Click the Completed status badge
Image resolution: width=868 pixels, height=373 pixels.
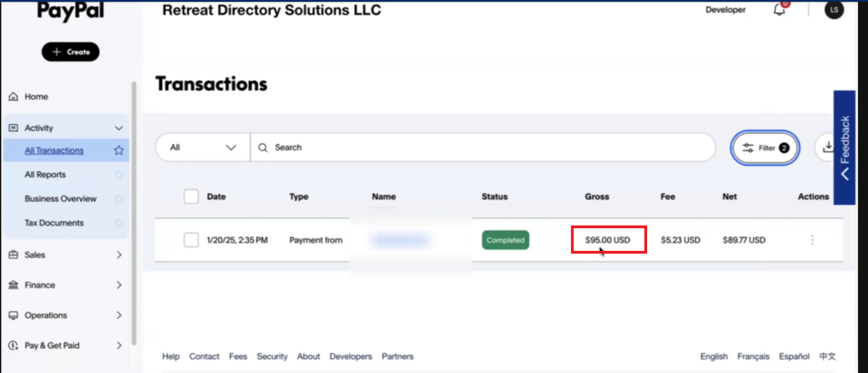coord(505,240)
